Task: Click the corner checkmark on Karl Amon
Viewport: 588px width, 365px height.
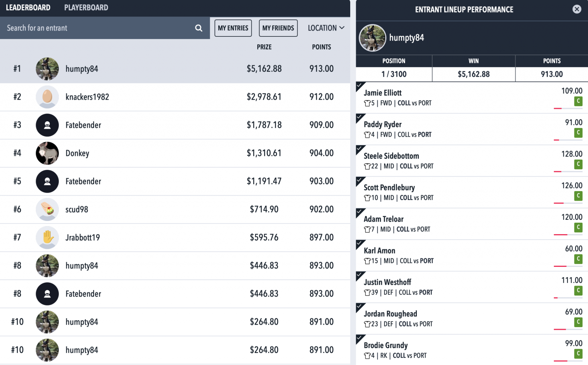Action: coord(360,244)
